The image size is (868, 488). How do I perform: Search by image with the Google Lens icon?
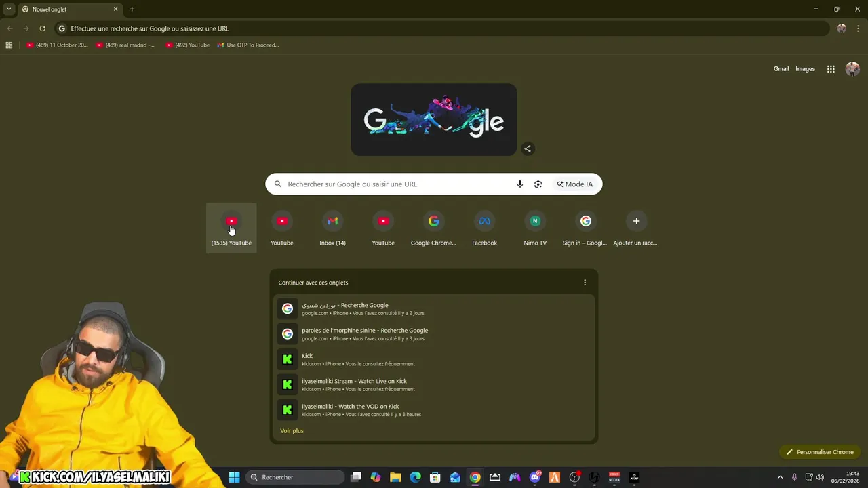[x=538, y=184]
